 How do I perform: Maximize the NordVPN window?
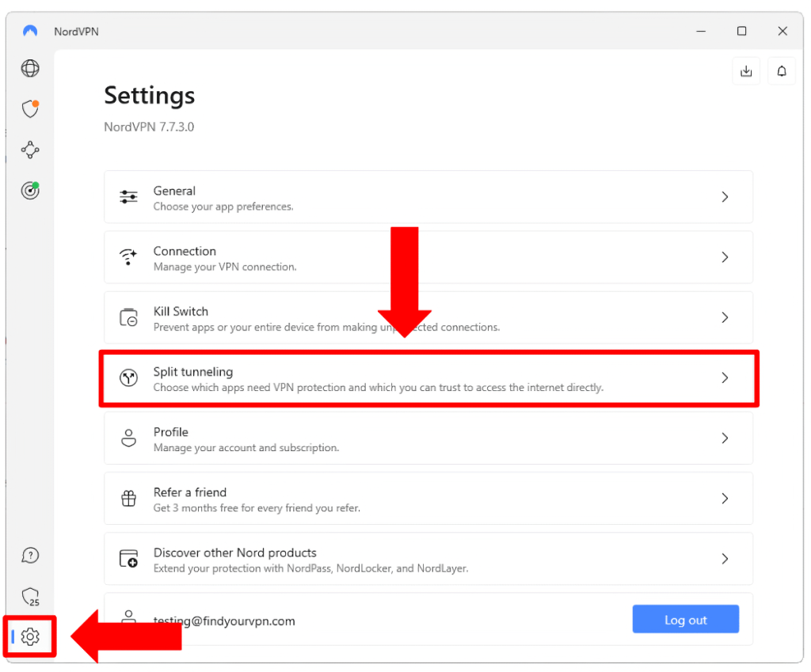point(741,31)
